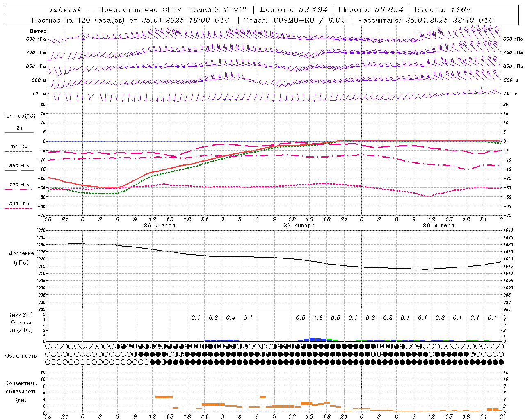Select forecast start time 25.01.2025 18:00 UTC
This screenshot has height=420, width=525.
tap(185, 20)
